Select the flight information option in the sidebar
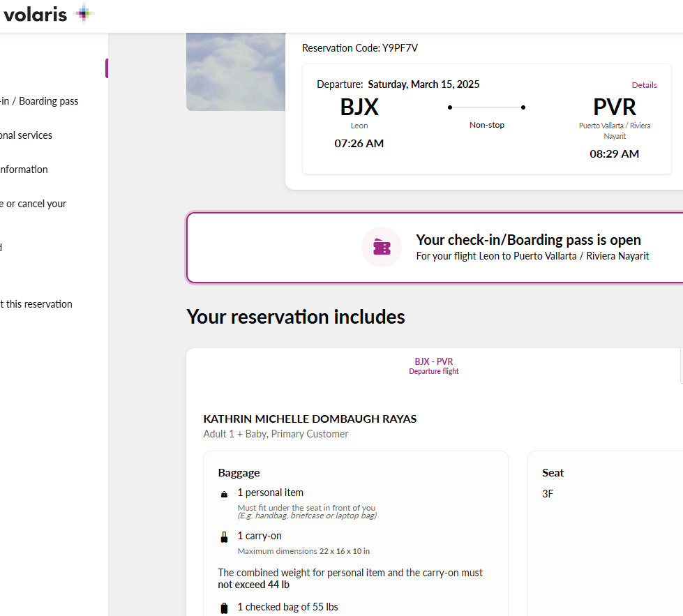 click(24, 169)
